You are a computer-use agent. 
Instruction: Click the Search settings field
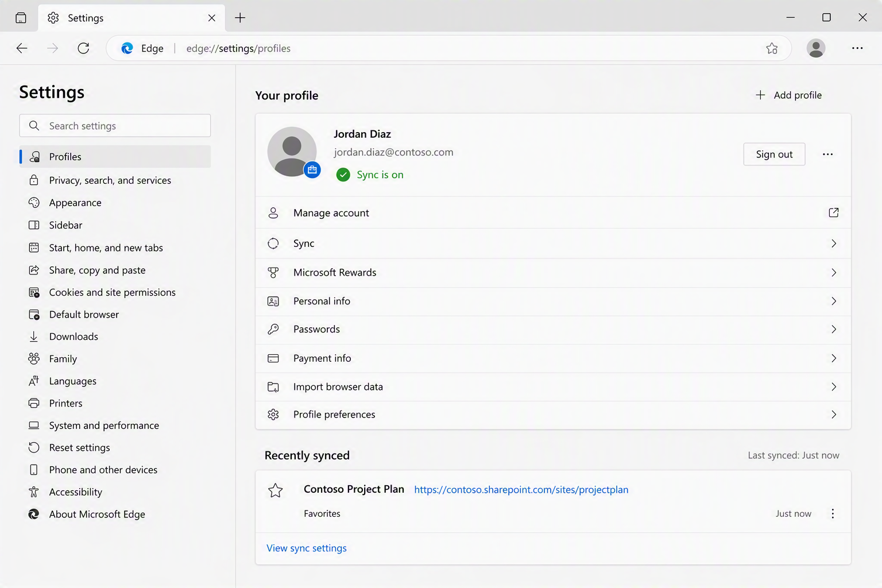click(115, 126)
